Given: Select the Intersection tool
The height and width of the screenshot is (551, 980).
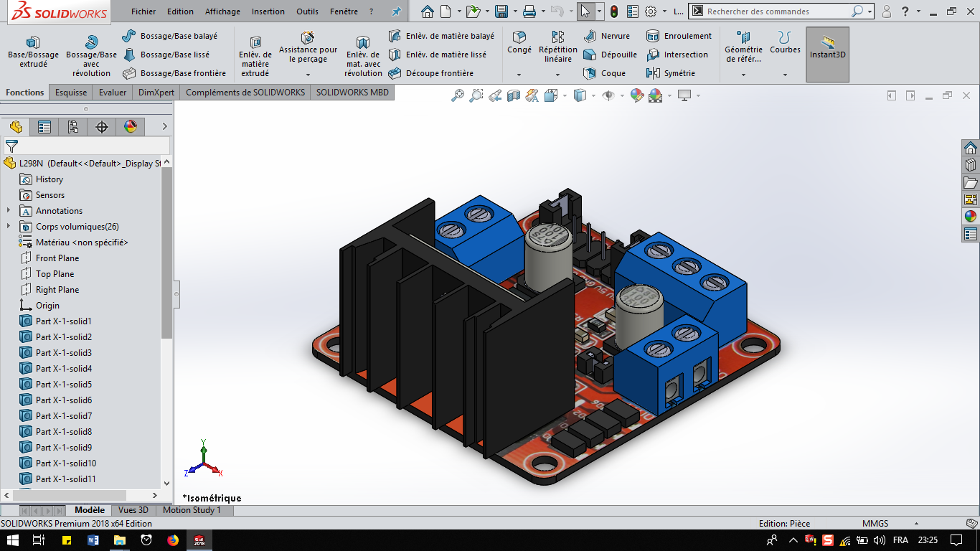Looking at the screenshot, I should click(x=677, y=55).
